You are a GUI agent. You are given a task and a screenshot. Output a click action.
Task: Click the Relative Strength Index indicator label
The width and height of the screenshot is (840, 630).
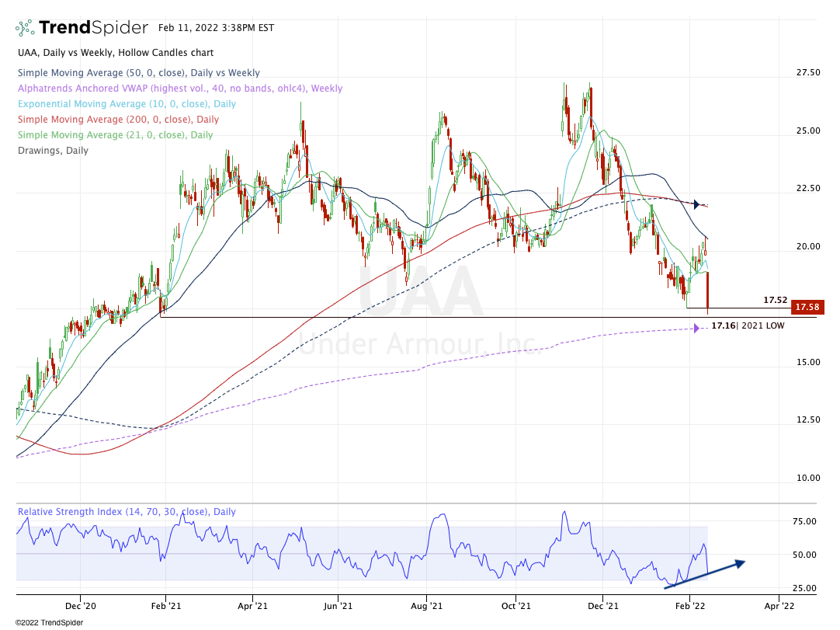click(127, 511)
